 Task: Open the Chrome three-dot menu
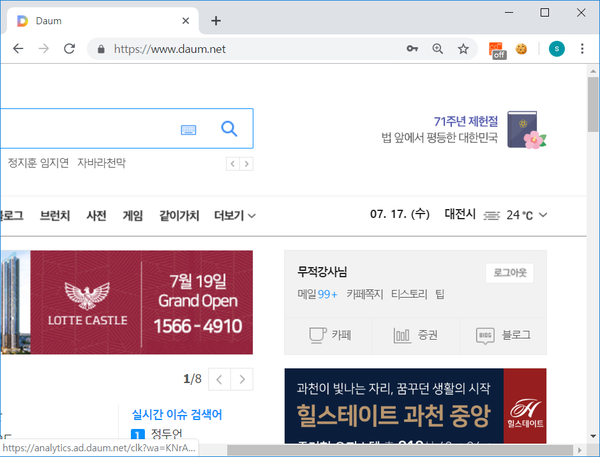click(582, 49)
